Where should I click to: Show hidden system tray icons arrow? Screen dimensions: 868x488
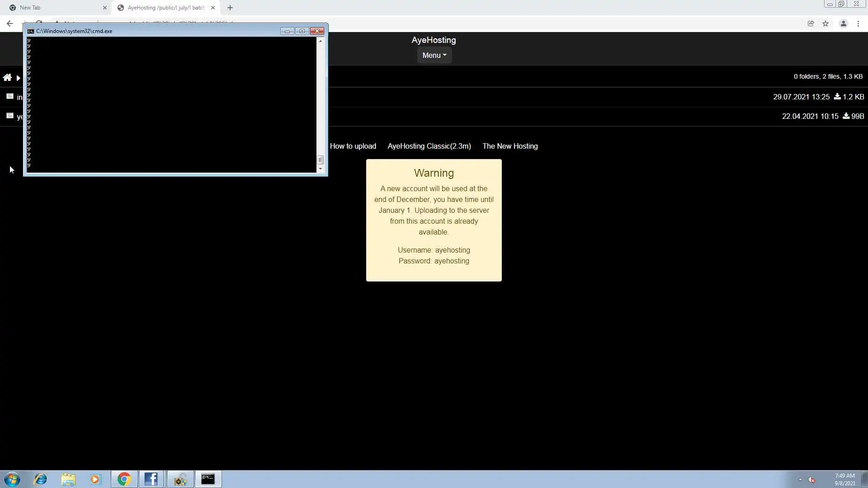[x=800, y=479]
